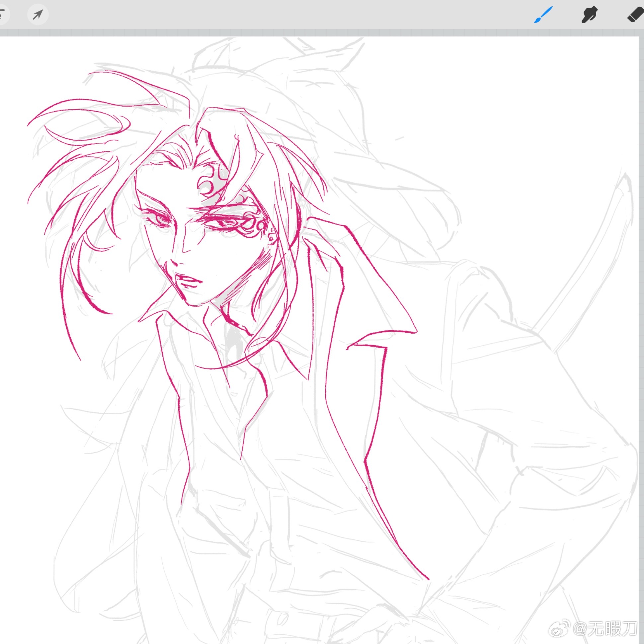Activate the Transform arrow tool
644x644 pixels.
[38, 14]
